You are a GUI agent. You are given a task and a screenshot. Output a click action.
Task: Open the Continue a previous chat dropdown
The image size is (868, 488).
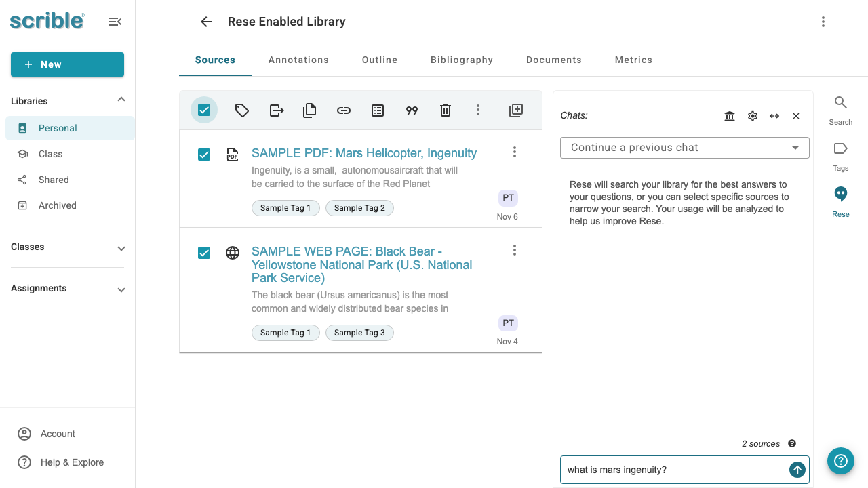(x=684, y=147)
